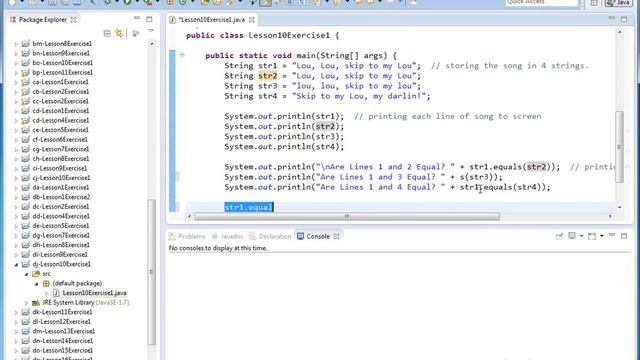The image size is (640, 360).
Task: Open the Java perspective button
Action: (618, 3)
